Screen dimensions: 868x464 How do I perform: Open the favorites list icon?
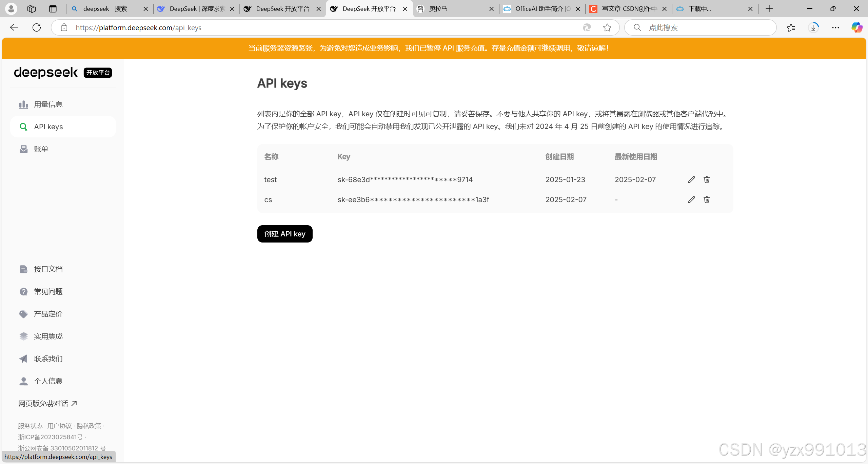(791, 27)
